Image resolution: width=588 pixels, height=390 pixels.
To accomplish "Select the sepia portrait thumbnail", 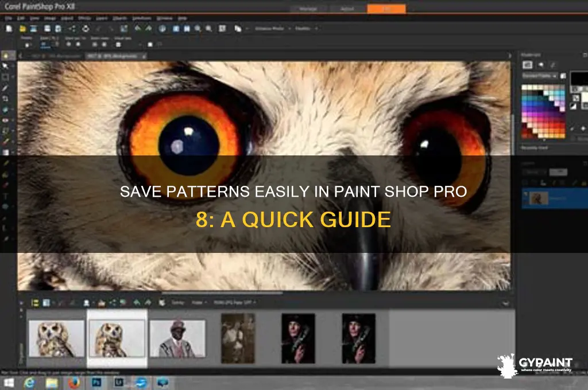I will [x=238, y=338].
